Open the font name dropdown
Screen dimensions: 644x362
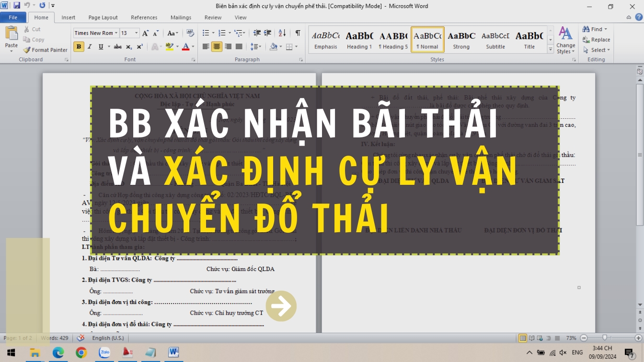point(116,33)
